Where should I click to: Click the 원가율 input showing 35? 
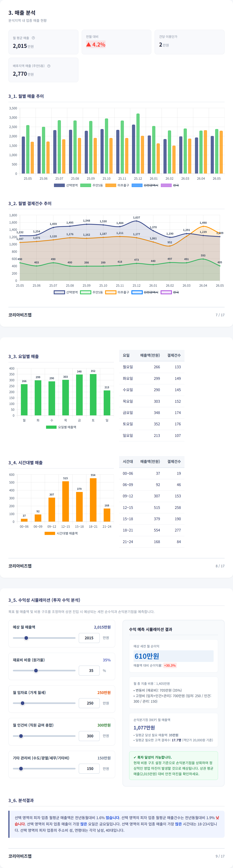coord(89,671)
